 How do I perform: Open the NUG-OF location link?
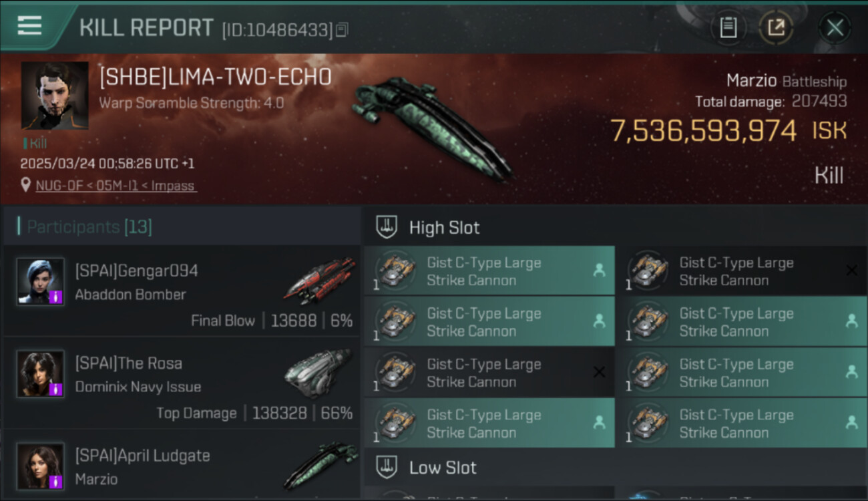[x=116, y=186]
